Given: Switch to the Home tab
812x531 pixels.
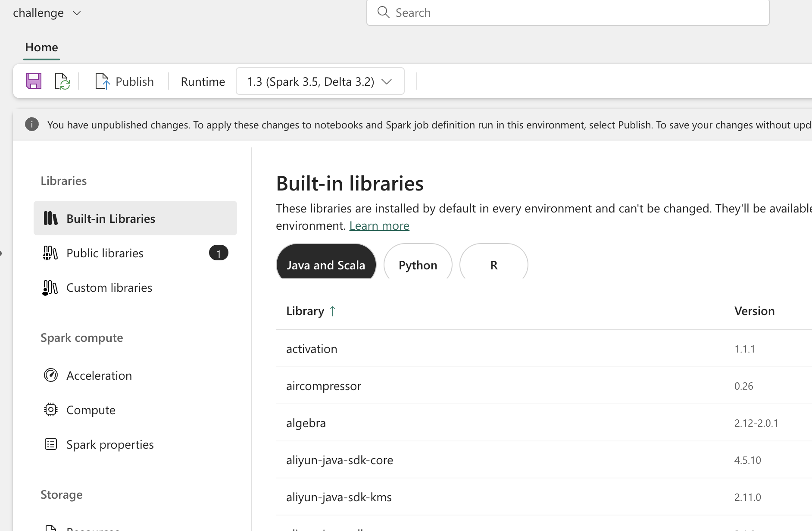Looking at the screenshot, I should pos(41,47).
